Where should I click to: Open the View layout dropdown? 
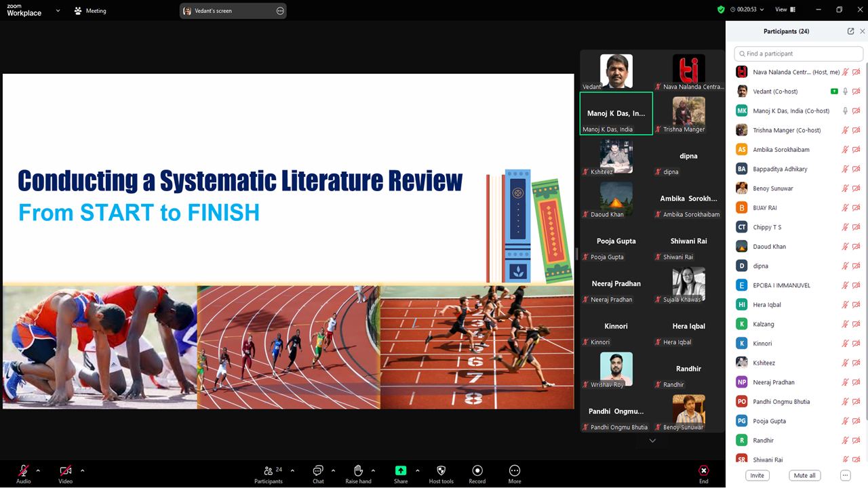point(785,9)
